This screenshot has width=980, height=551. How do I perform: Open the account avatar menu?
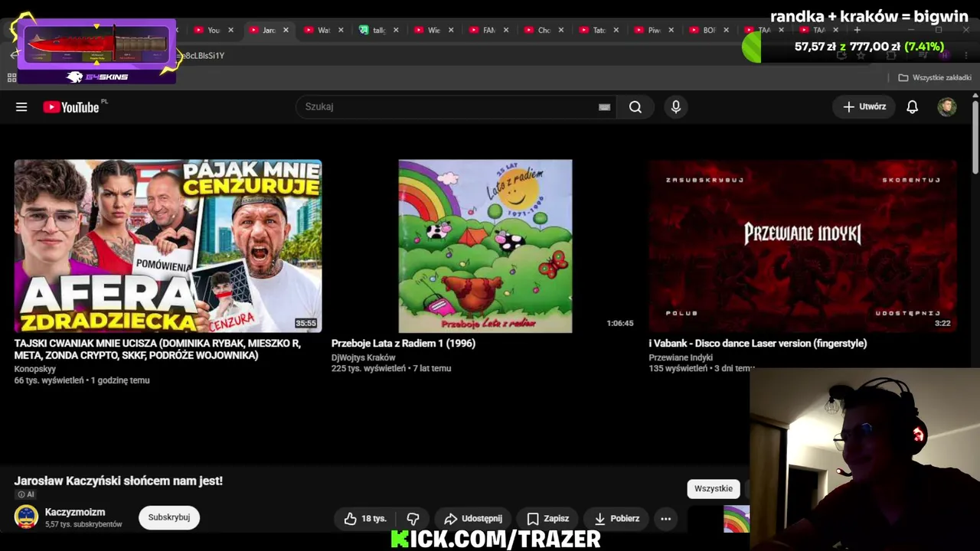[x=947, y=107]
